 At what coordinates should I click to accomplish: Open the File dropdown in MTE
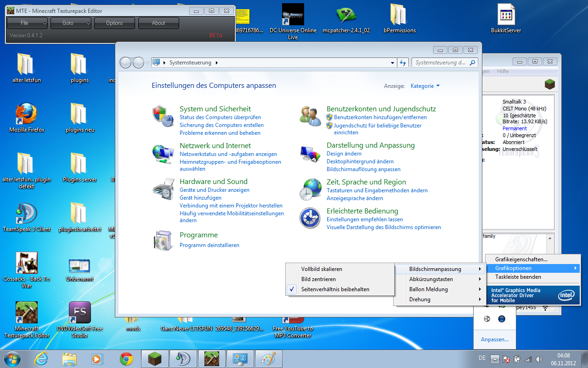(27, 23)
